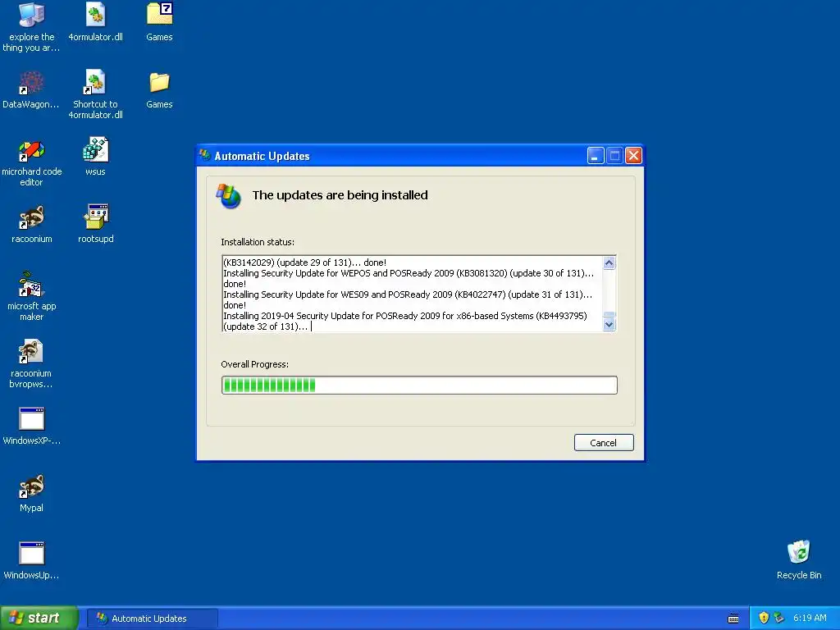This screenshot has width=840, height=630.
Task: Select the 4ormulator.dll file icon
Action: (95, 22)
